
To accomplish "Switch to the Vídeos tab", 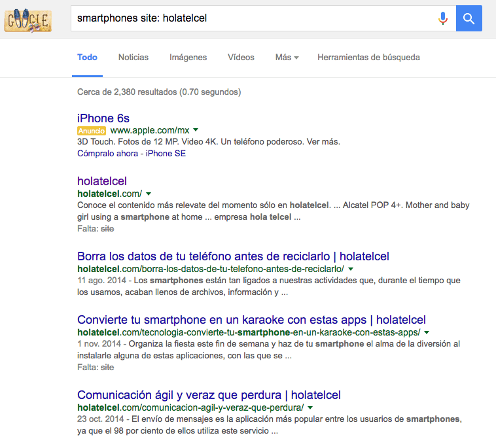I will [x=241, y=57].
